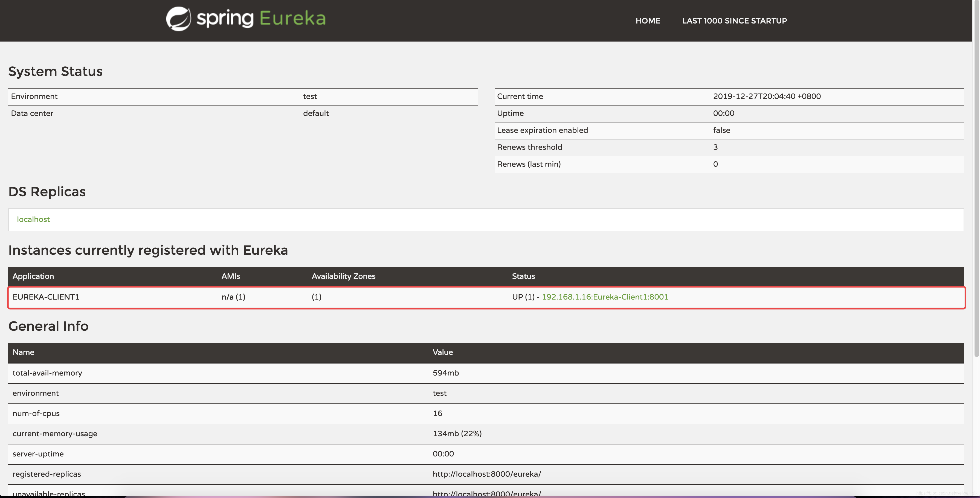Click the UP (1) status text

coord(523,297)
